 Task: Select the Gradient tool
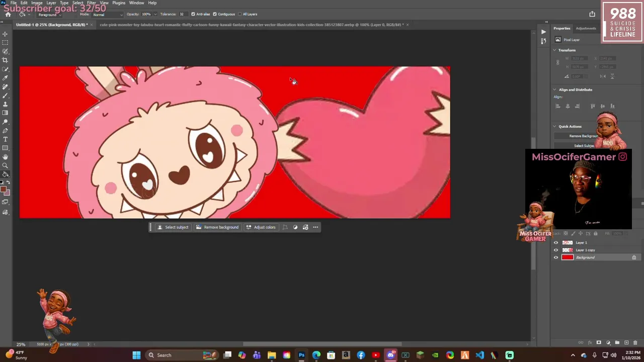(5, 113)
